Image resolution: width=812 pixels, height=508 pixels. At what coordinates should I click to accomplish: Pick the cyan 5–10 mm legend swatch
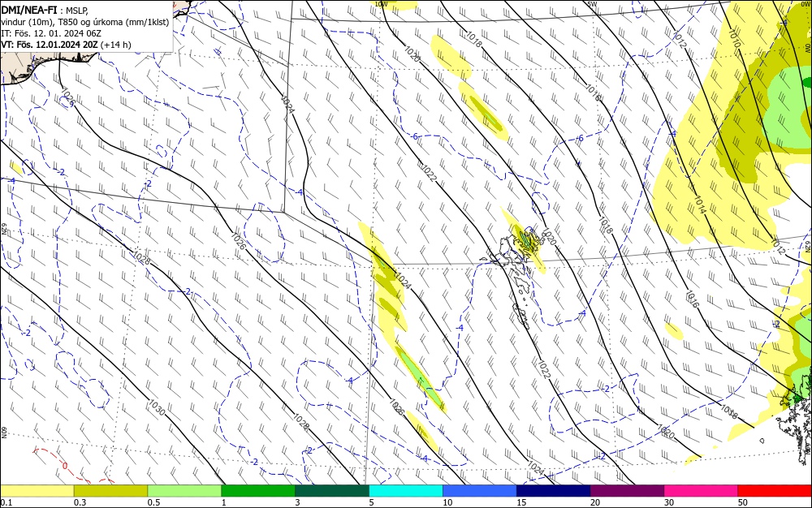pyautogui.click(x=406, y=491)
